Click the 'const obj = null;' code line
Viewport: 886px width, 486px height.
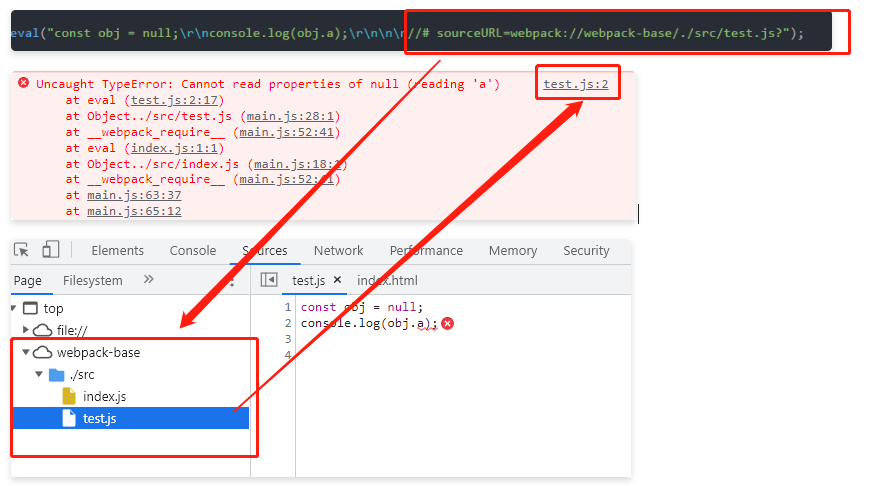(x=362, y=307)
